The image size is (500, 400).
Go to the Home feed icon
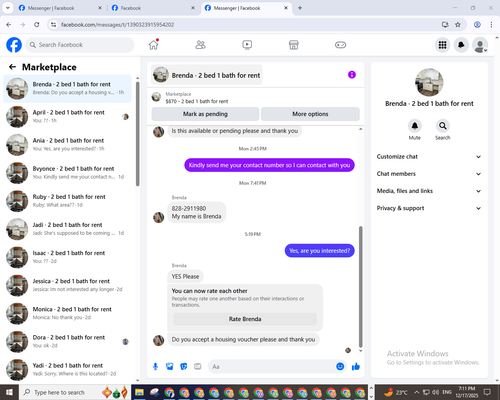pos(154,45)
